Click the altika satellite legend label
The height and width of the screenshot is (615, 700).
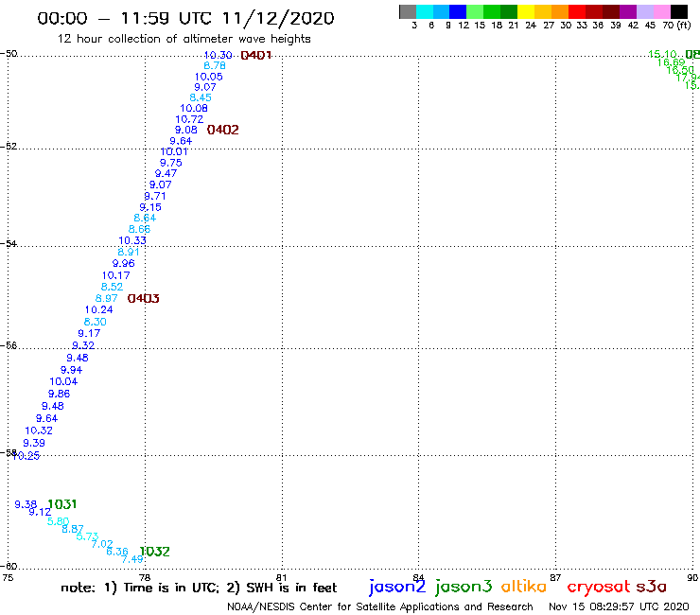524,587
